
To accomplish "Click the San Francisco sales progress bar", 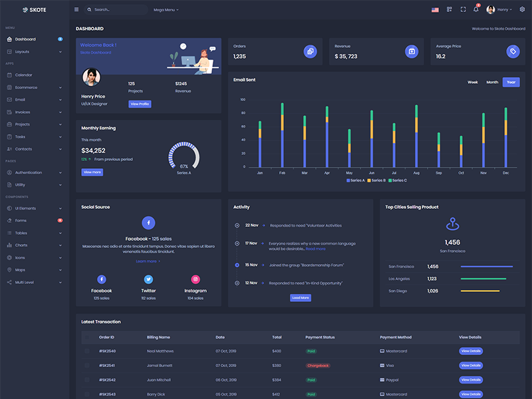I will (x=486, y=267).
